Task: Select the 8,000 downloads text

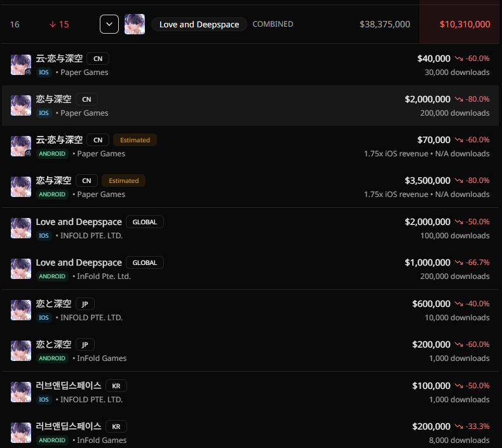Action: tap(459, 440)
